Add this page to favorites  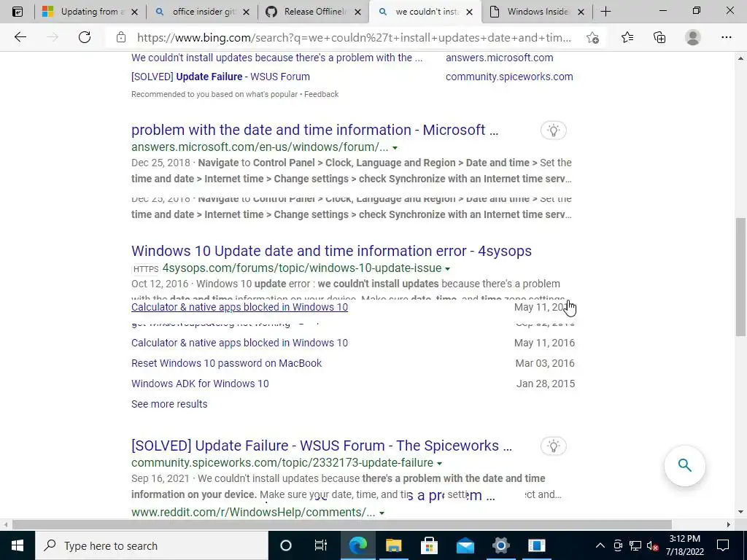592,38
